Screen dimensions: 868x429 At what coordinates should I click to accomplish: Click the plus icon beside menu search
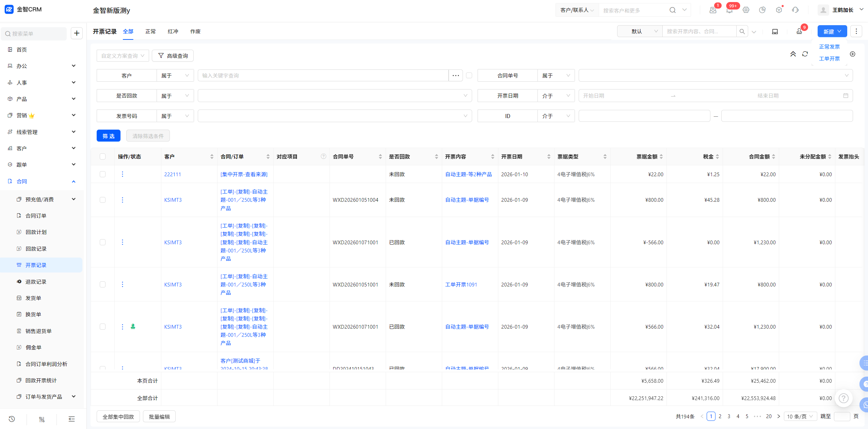77,33
